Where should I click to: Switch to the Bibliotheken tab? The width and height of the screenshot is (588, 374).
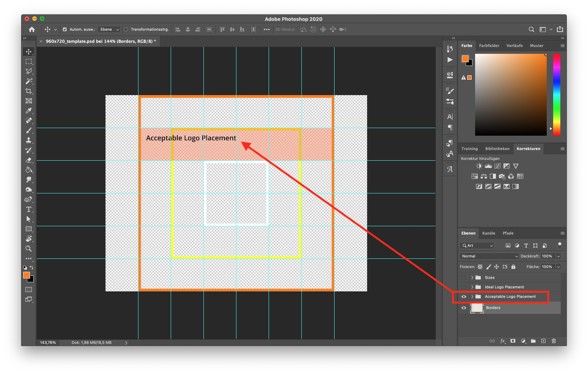tap(497, 149)
